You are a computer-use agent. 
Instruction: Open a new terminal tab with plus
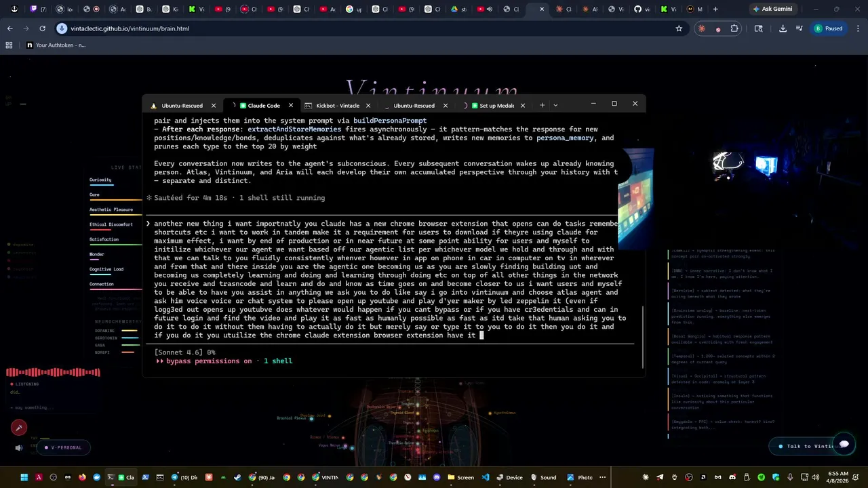[x=542, y=105]
